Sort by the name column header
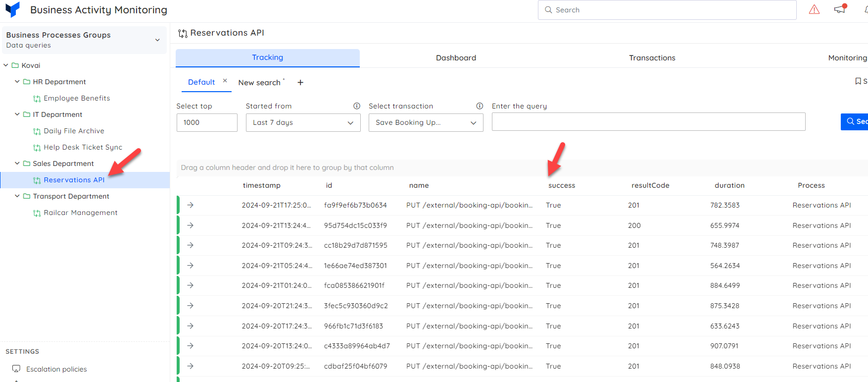The image size is (868, 382). tap(419, 185)
